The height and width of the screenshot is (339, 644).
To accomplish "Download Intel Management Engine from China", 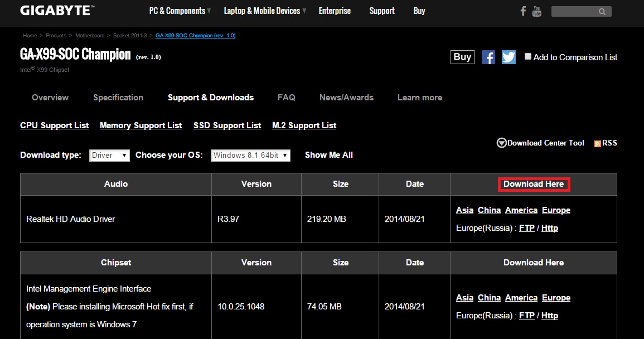I will point(489,298).
